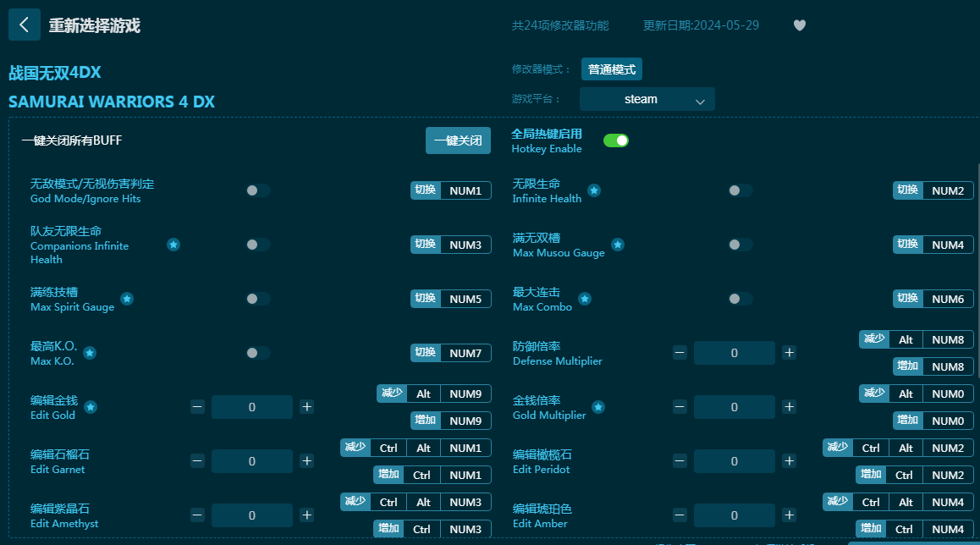Viewport: 980px width, 545px height.
Task: Decrease Gold Multiplier with minus icon
Action: [x=680, y=407]
